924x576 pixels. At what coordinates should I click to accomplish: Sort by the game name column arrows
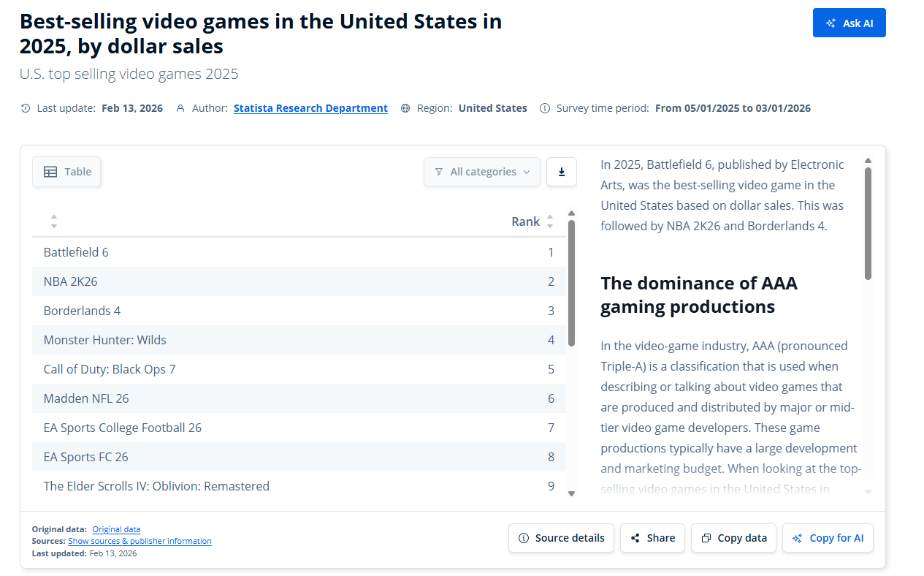[53, 221]
